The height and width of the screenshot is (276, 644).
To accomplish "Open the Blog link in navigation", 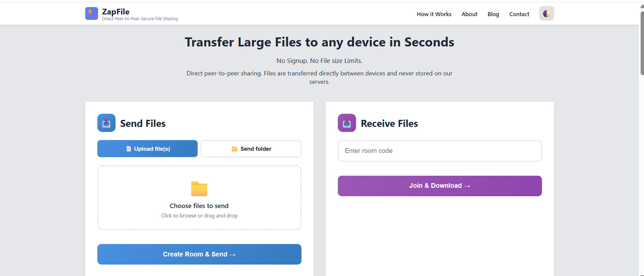I will (x=493, y=14).
